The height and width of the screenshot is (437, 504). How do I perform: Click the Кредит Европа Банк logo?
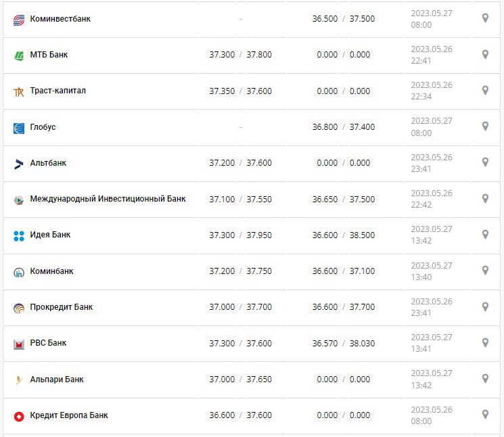point(19,415)
